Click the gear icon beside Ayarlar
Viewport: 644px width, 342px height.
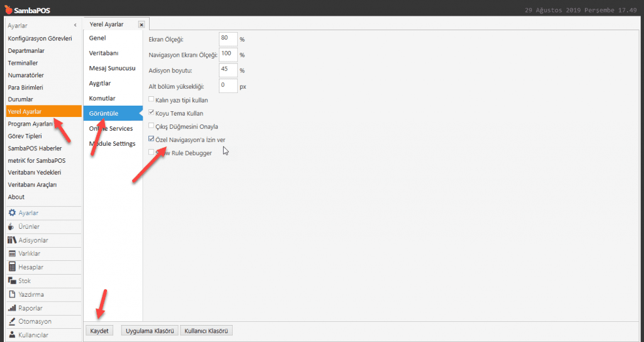pos(12,213)
